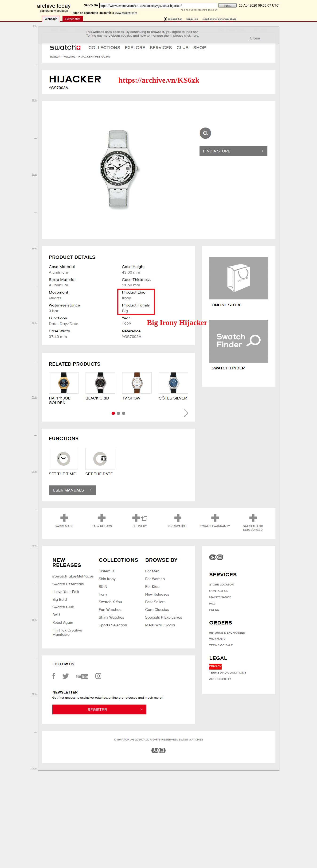The image size is (317, 868).
Task: Click the Set the Date function icon
Action: tap(100, 458)
